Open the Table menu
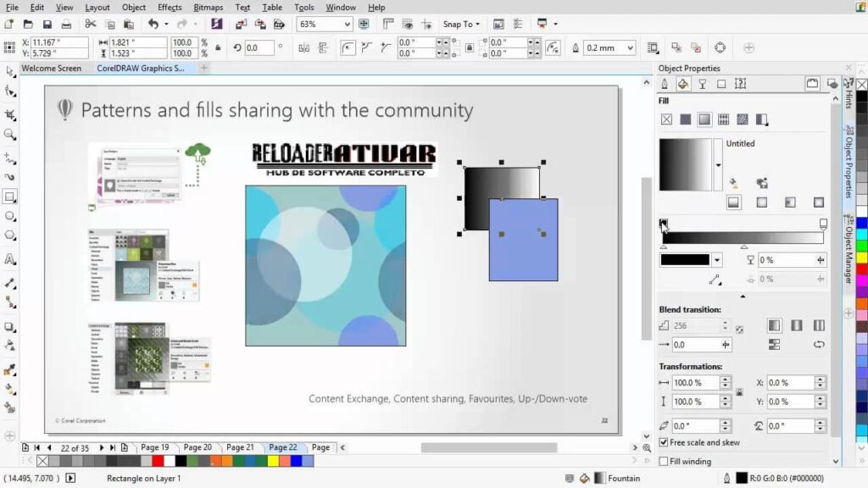The height and width of the screenshot is (488, 868). [272, 7]
